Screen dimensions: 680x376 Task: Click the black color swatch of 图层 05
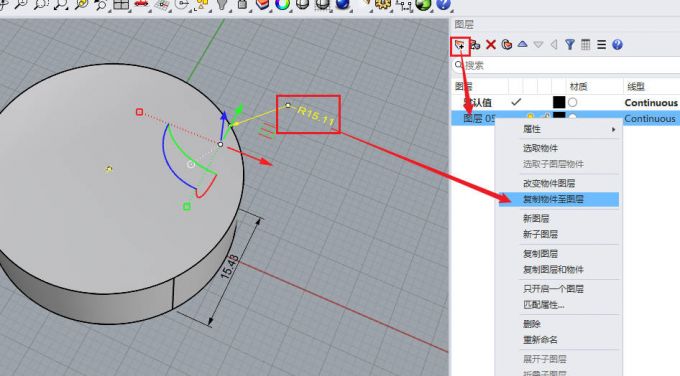point(559,115)
